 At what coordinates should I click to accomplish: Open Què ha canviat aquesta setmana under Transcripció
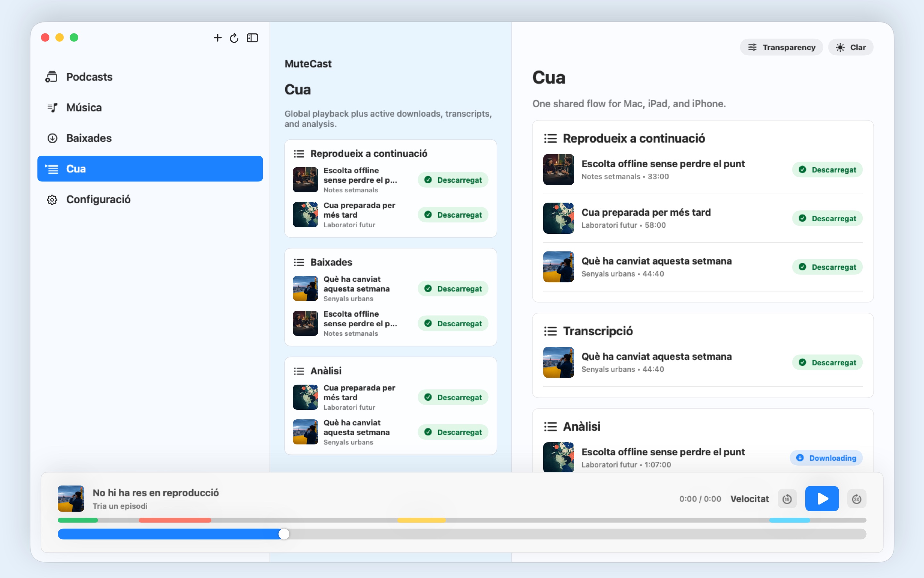tap(703, 363)
